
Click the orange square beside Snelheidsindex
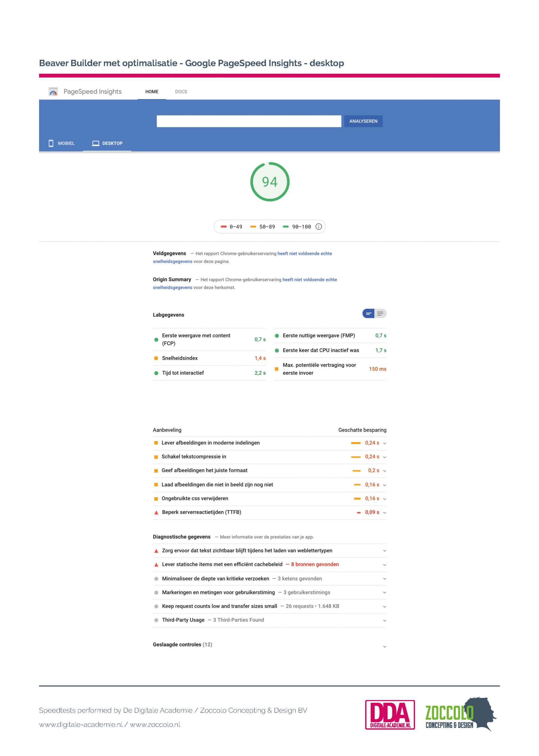click(156, 358)
